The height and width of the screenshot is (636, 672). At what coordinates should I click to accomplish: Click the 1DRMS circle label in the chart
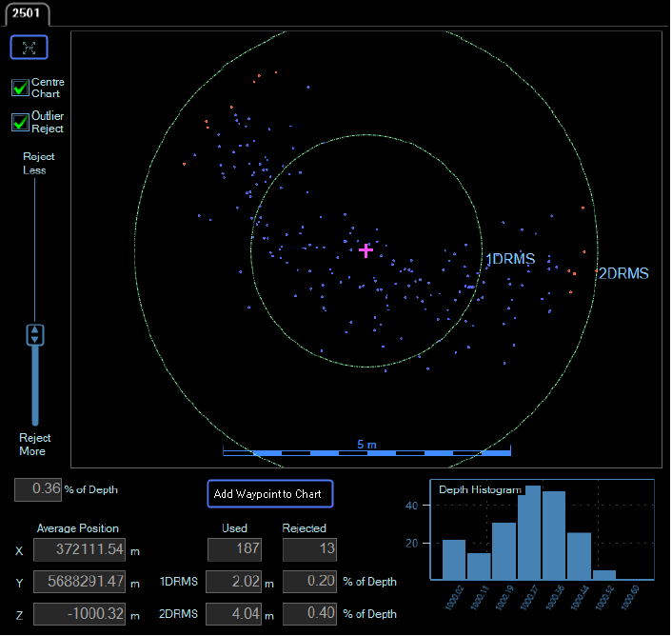pos(510,259)
